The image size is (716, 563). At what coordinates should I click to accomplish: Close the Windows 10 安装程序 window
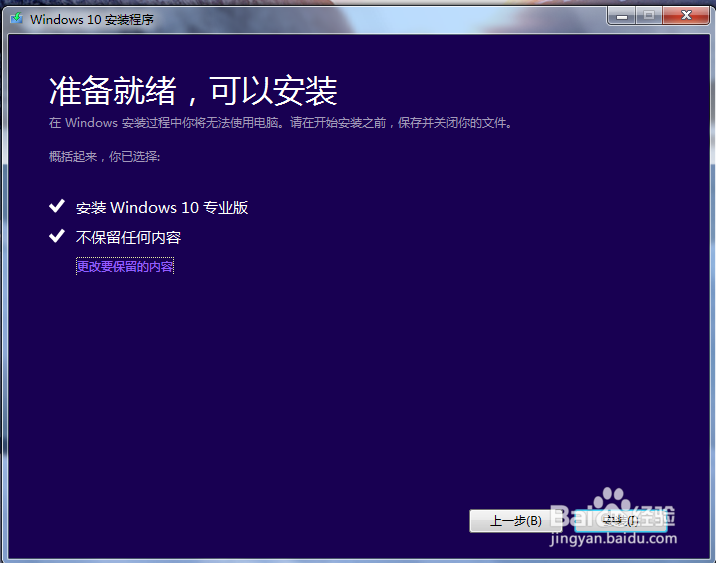point(685,16)
